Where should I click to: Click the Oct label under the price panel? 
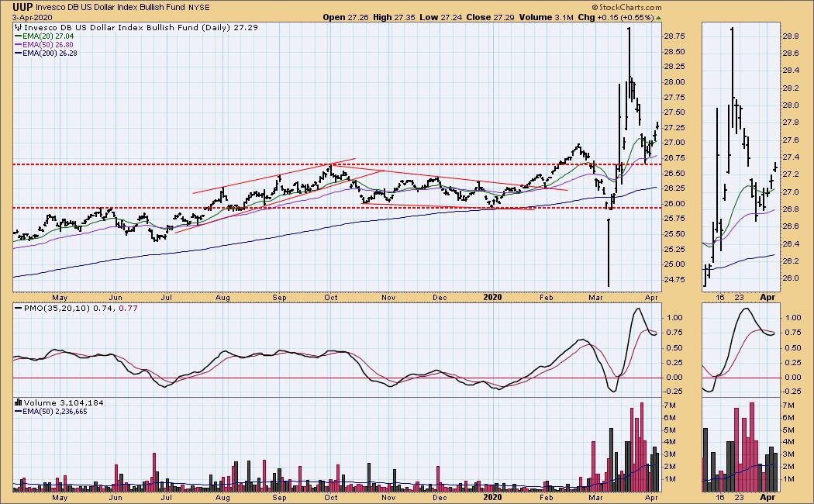[x=331, y=298]
